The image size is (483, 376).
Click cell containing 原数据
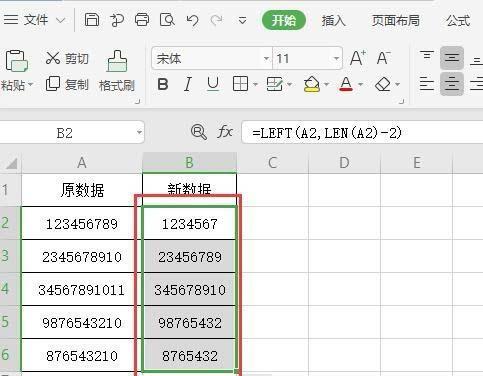(x=82, y=190)
